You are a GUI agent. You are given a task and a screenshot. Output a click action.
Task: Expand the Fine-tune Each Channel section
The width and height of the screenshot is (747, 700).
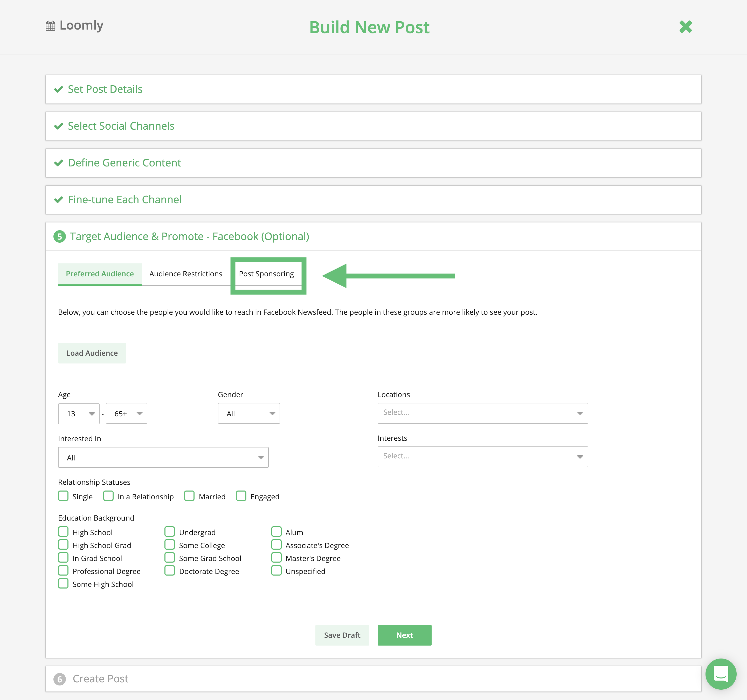point(373,200)
